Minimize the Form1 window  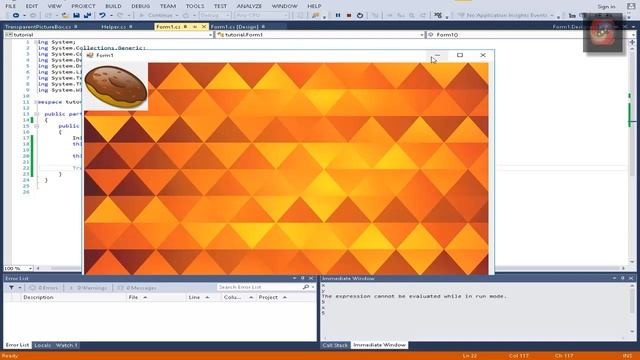[x=437, y=55]
